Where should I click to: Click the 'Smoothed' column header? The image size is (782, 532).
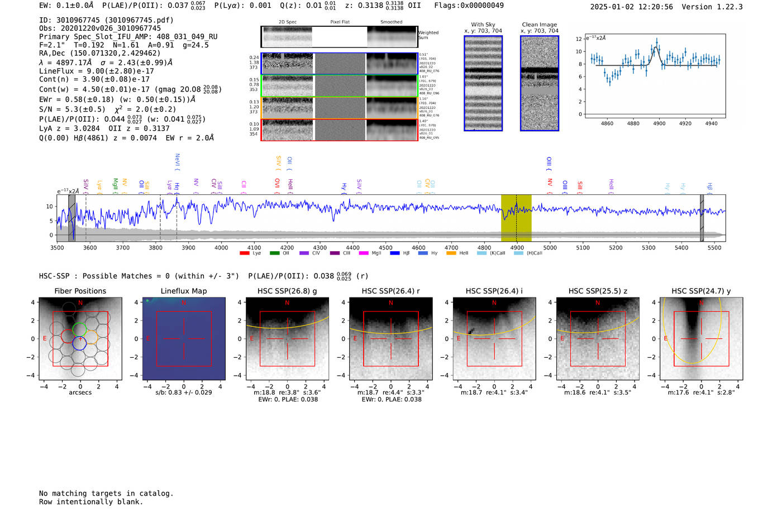[x=392, y=22]
